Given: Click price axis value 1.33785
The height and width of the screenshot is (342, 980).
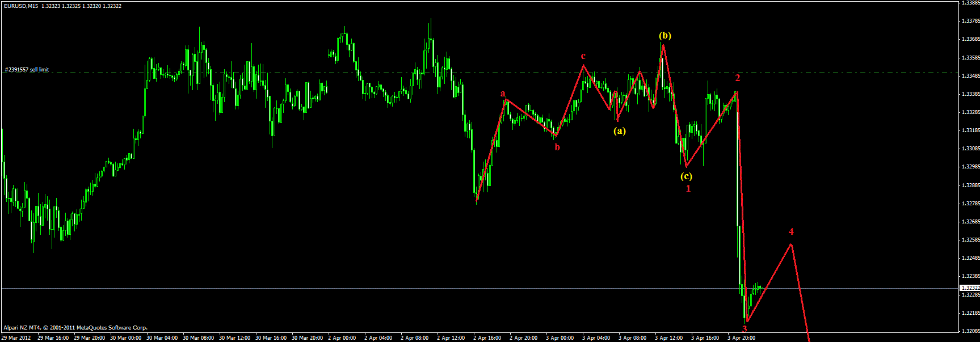Looking at the screenshot, I should point(971,21).
